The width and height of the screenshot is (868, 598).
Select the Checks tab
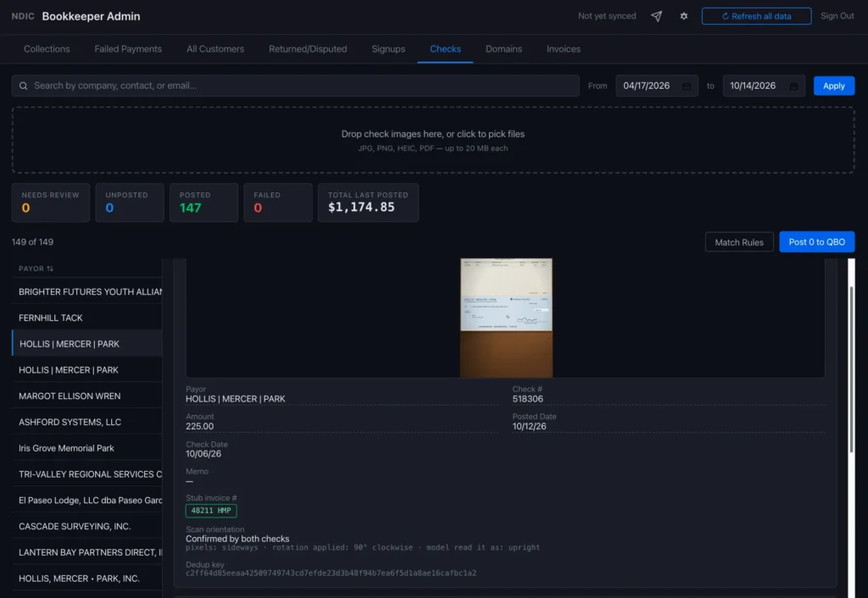pos(445,48)
